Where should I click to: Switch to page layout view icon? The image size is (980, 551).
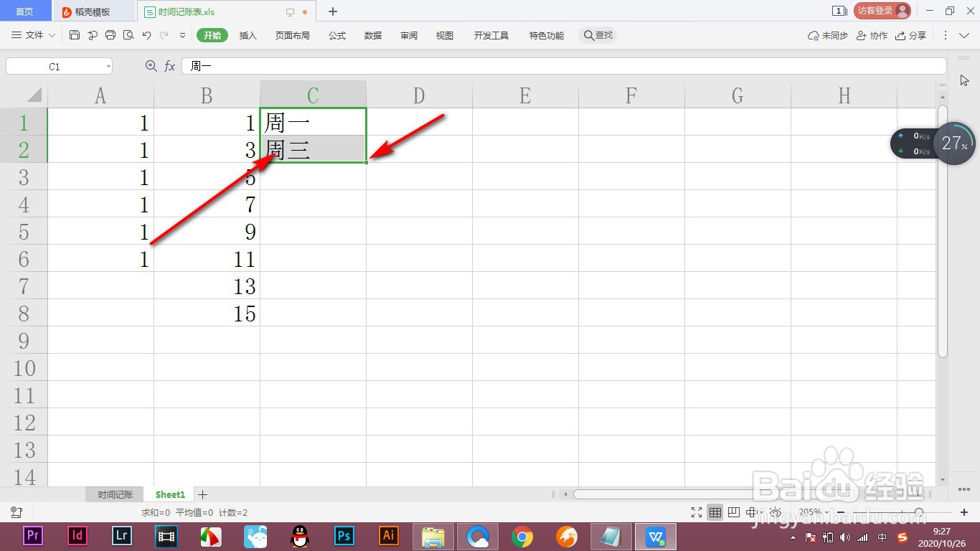[x=733, y=512]
